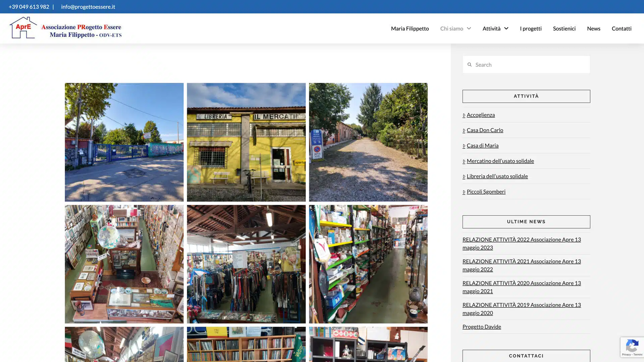Open the reCAPTCHA Privacy link
The width and height of the screenshot is (644, 362).
(x=626, y=355)
